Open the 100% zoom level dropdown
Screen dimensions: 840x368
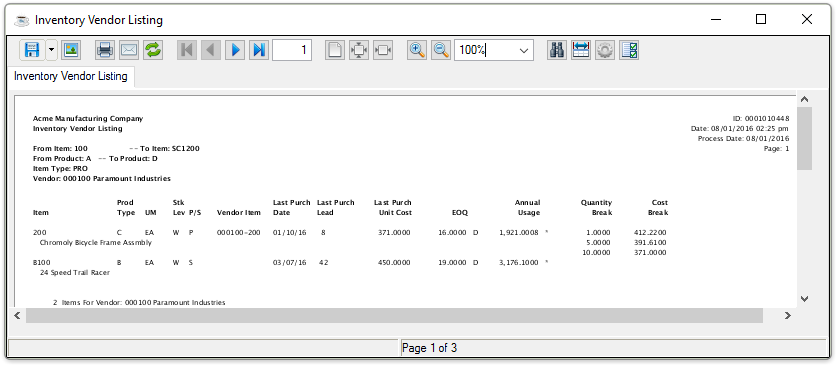(523, 50)
